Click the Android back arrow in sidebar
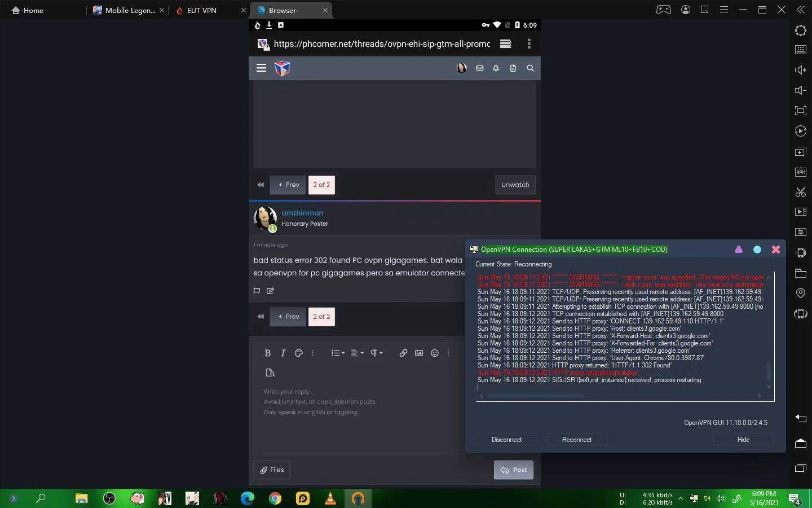This screenshot has height=508, width=812. pos(801,418)
